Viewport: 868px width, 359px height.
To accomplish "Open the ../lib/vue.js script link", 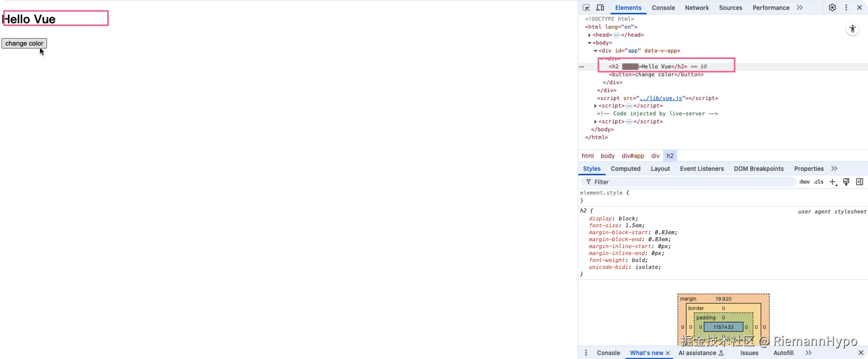I will 661,98.
